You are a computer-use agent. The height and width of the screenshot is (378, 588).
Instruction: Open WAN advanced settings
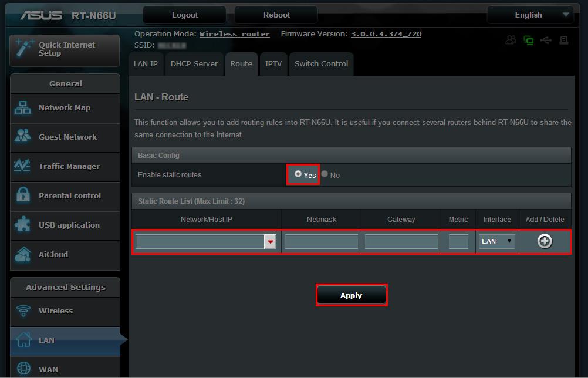click(x=65, y=368)
